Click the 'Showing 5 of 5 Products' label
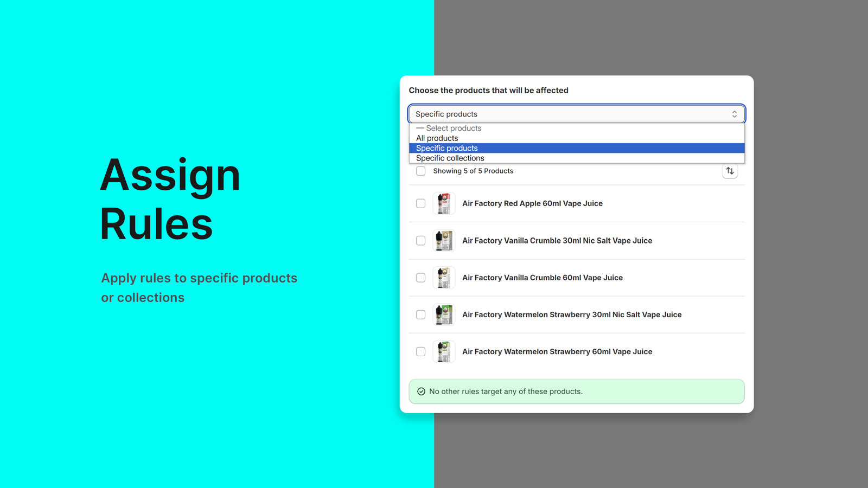868x488 pixels. (473, 171)
